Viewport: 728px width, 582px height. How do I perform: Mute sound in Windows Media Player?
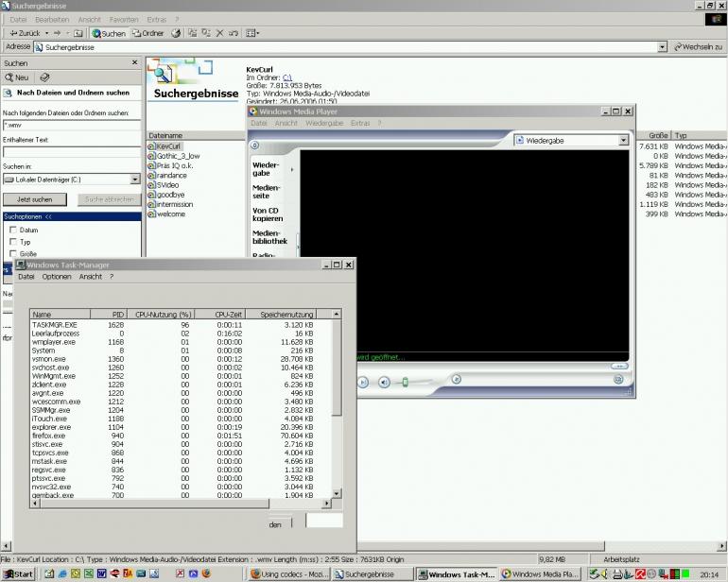pyautogui.click(x=384, y=382)
